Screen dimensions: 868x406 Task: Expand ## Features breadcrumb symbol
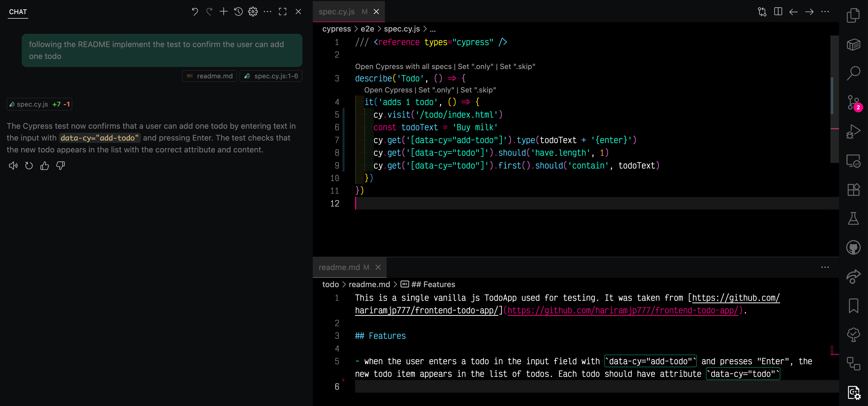click(x=428, y=284)
